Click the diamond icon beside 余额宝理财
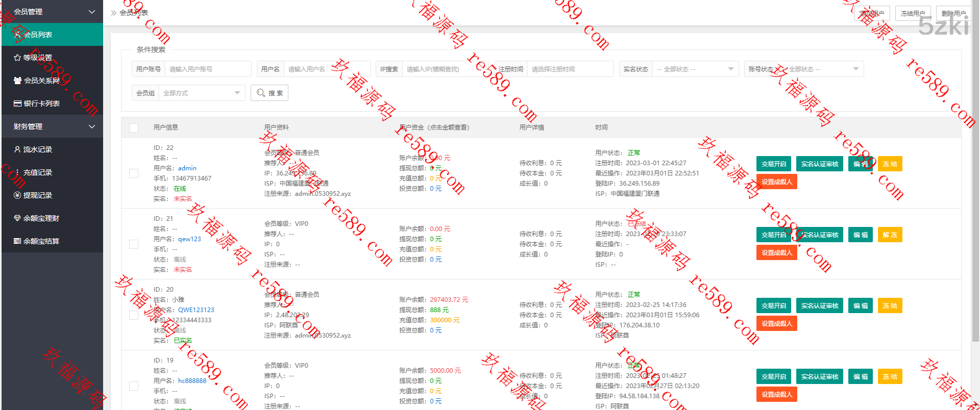The width and height of the screenshot is (980, 410). (17, 218)
